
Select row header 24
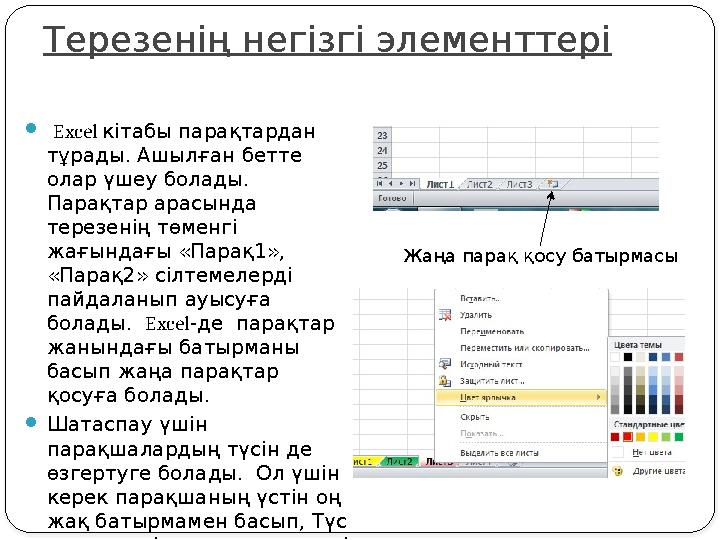coord(382,150)
